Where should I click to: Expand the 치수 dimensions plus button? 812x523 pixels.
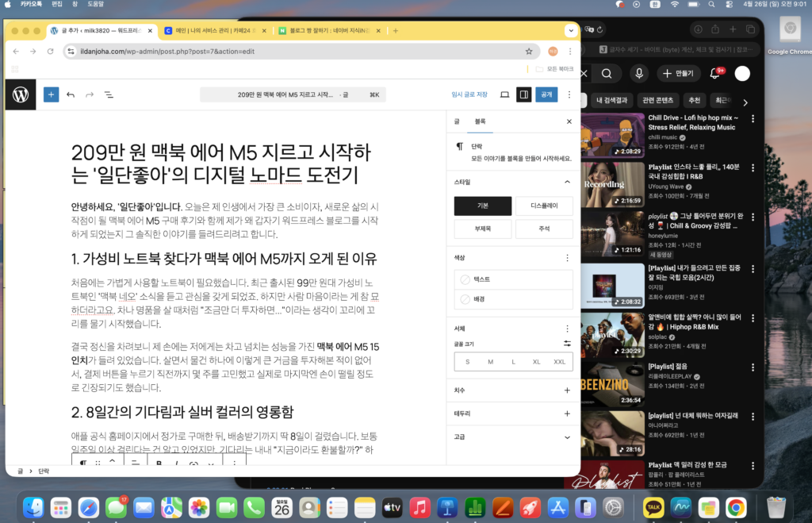(567, 390)
